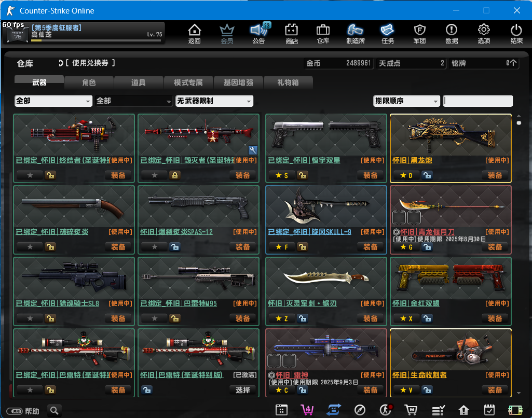Open the dark 全部 subcategory dropdown

[134, 101]
